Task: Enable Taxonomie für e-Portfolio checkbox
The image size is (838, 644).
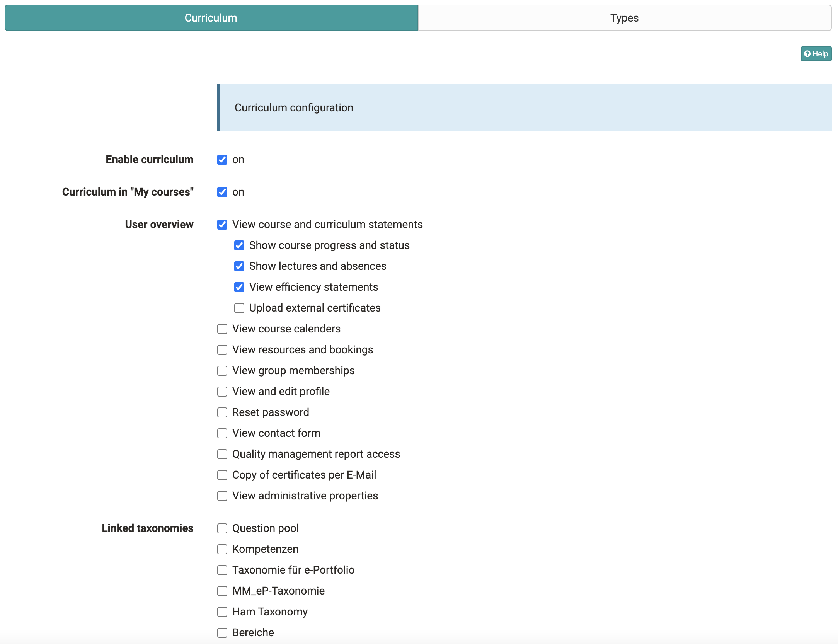Action: [x=222, y=570]
